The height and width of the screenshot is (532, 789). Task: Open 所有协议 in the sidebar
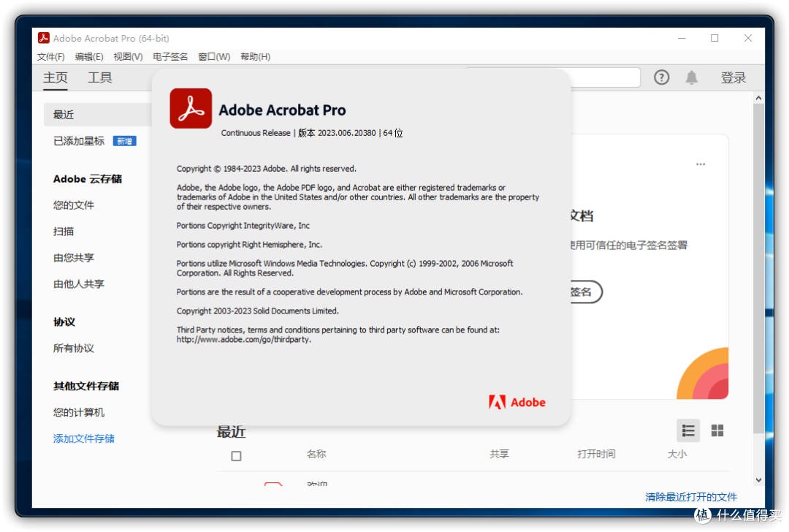[74, 349]
